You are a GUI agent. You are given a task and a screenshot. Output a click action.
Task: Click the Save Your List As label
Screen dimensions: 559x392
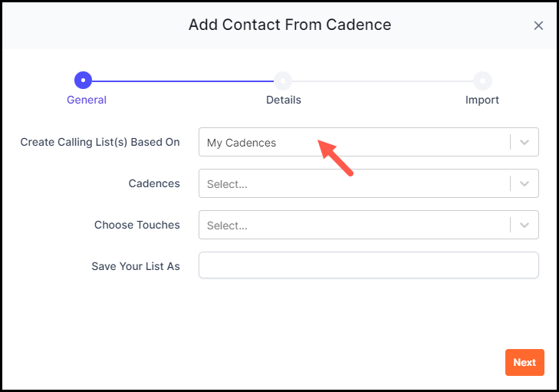pyautogui.click(x=136, y=266)
